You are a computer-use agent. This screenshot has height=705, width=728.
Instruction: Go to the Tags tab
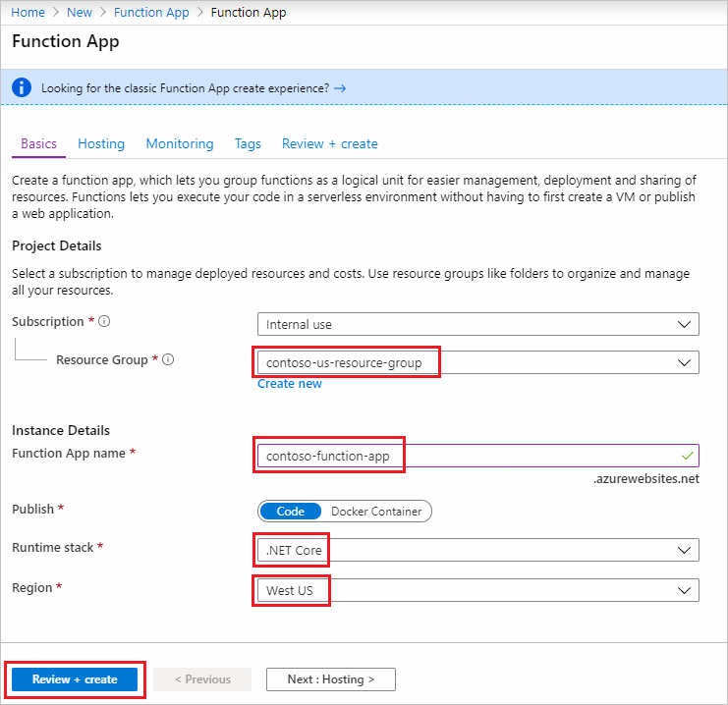coord(248,143)
